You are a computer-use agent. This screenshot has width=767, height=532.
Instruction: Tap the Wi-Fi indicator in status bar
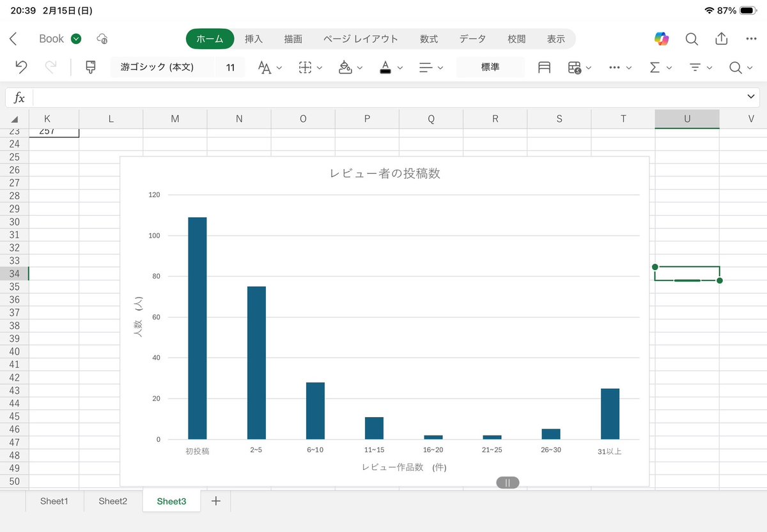[709, 10]
